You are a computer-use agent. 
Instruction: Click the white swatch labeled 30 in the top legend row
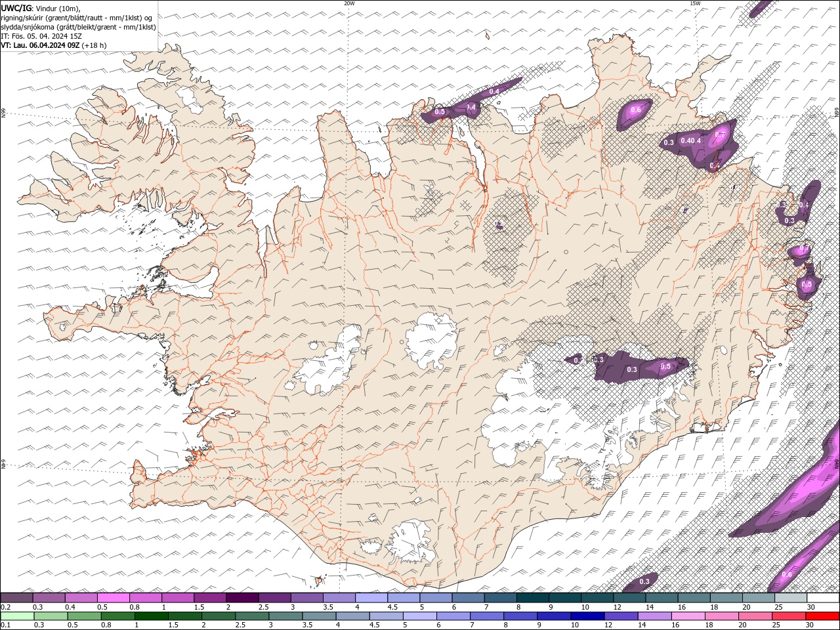click(822, 598)
